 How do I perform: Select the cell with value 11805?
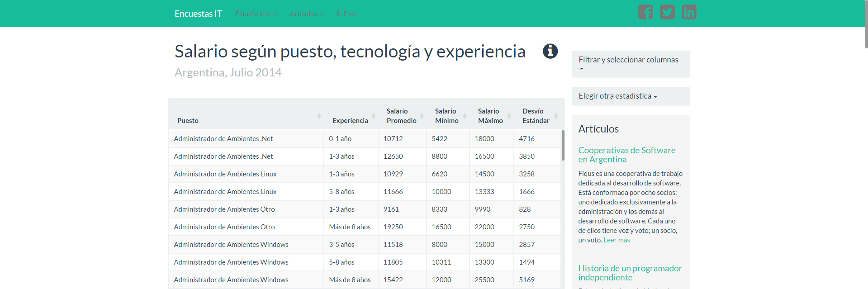[403, 262]
